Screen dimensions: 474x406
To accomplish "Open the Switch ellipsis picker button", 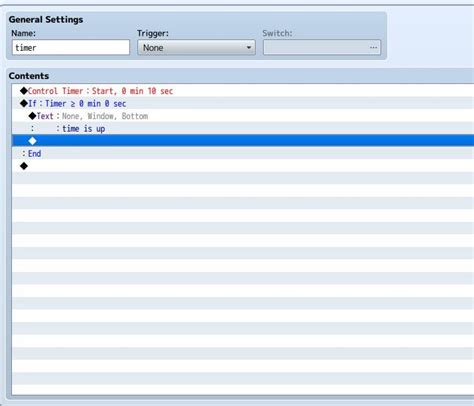I will 373,48.
